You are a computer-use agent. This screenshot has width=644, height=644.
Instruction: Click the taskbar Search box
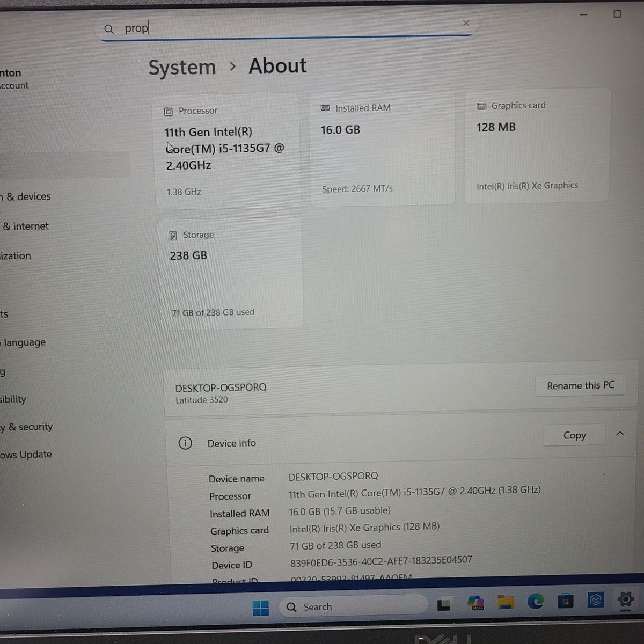353,606
